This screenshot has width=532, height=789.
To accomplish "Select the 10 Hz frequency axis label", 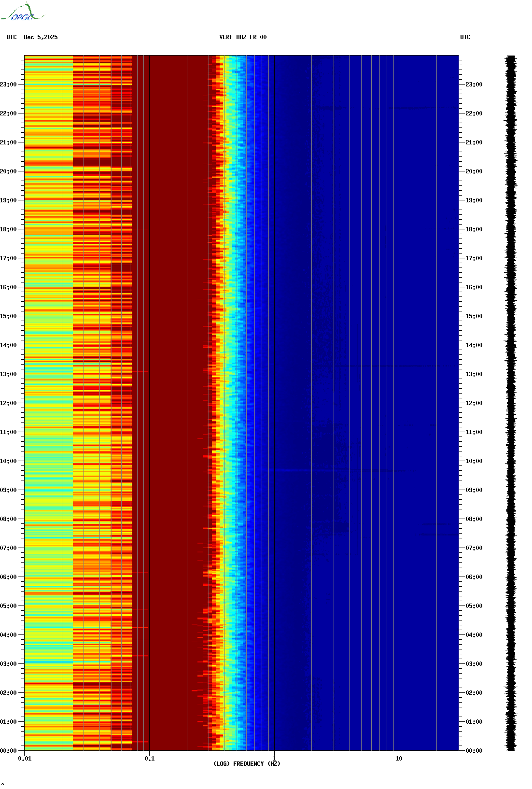I will [399, 759].
